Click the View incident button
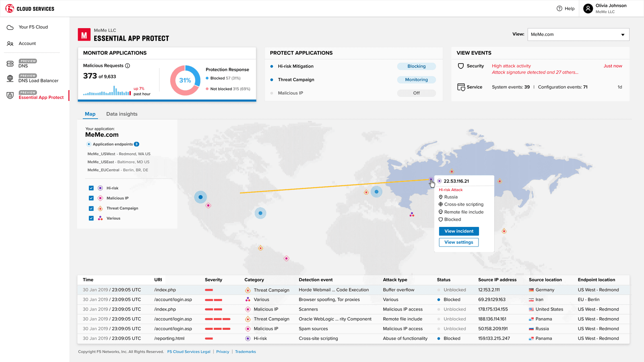644x362 pixels. (458, 231)
